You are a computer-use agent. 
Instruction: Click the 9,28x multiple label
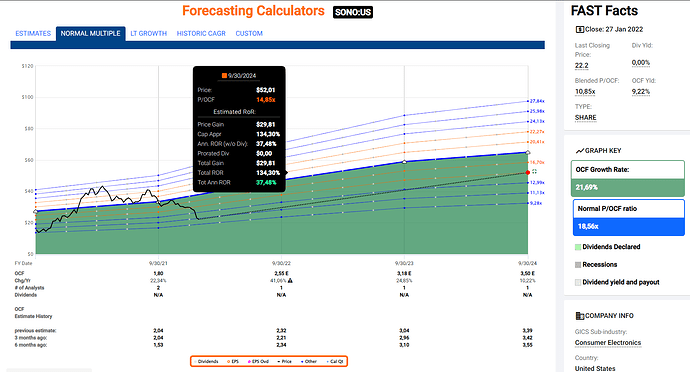[x=536, y=203]
